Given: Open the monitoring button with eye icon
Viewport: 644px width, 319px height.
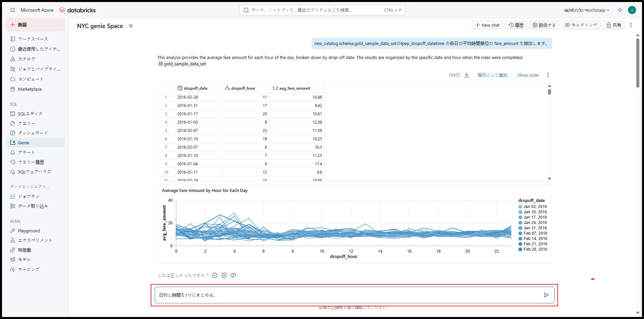Looking at the screenshot, I should pyautogui.click(x=581, y=25).
